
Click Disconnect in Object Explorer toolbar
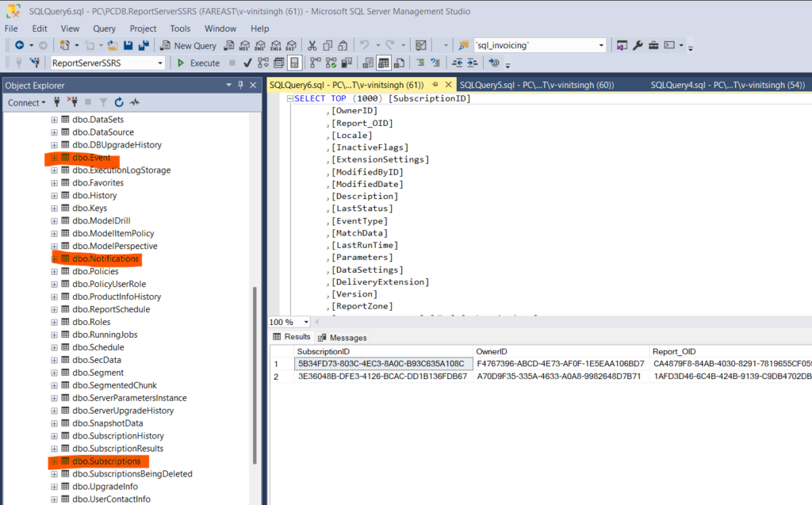click(x=72, y=102)
